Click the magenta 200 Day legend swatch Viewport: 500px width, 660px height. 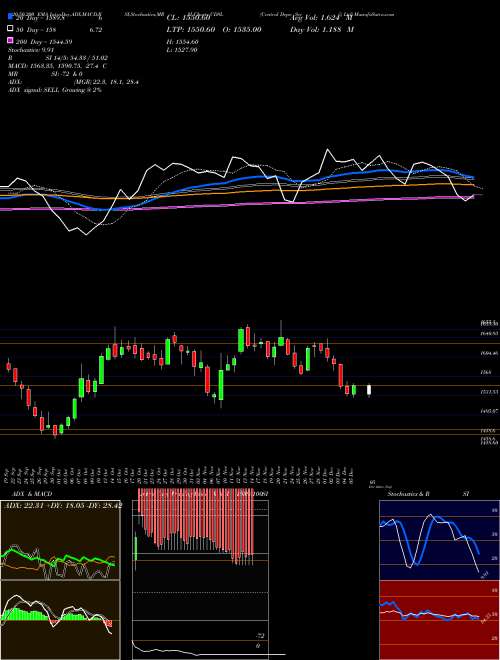click(10, 42)
